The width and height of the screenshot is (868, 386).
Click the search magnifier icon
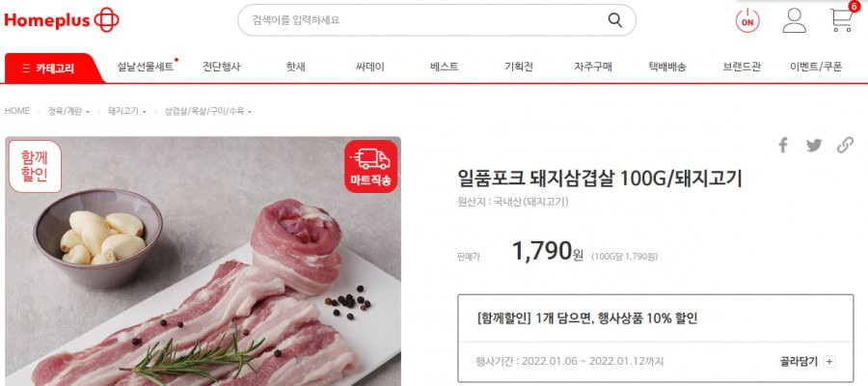615,20
